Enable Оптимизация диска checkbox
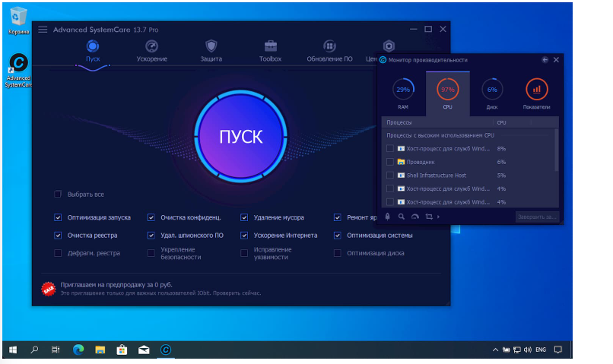Image resolution: width=613 pixels, height=364 pixels. click(x=338, y=253)
